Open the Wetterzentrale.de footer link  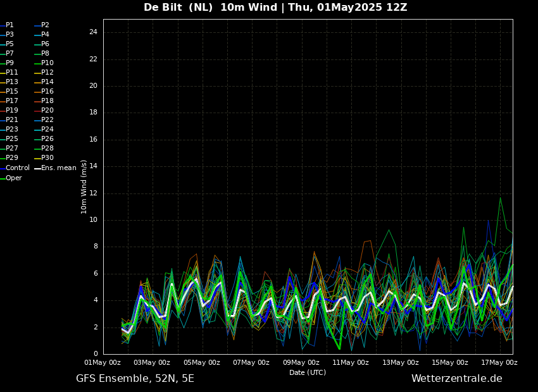pyautogui.click(x=456, y=379)
